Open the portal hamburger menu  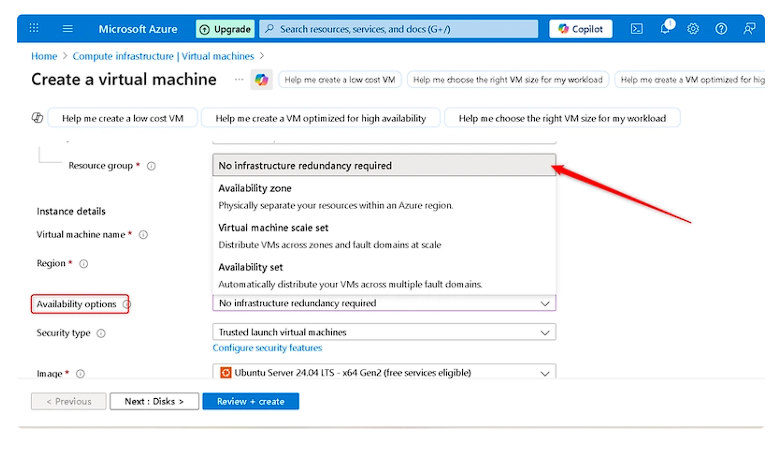[x=67, y=28]
